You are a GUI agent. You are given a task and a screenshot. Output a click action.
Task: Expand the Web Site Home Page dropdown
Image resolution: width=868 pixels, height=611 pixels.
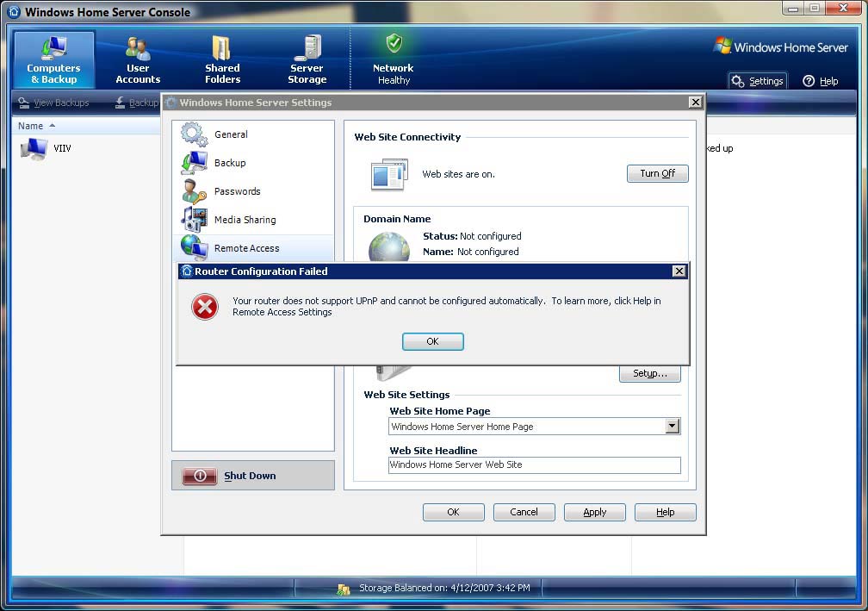point(673,427)
